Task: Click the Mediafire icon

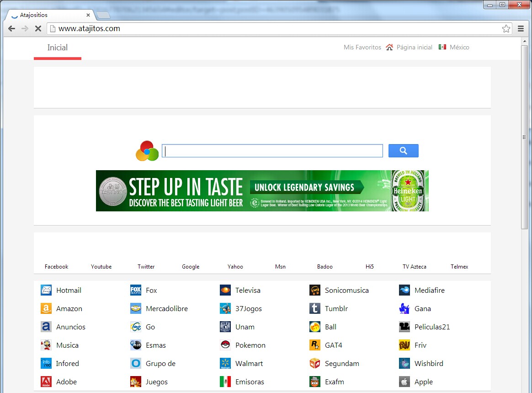Action: [x=404, y=290]
